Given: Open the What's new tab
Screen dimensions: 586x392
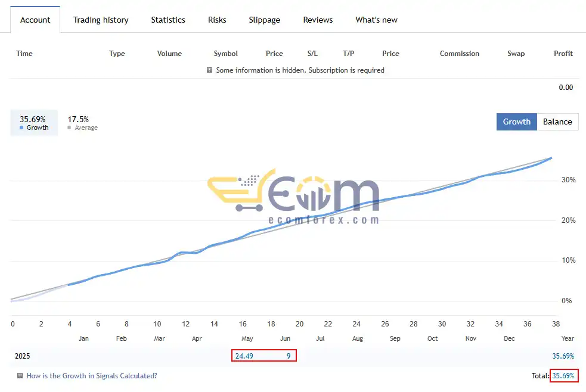Looking at the screenshot, I should click(376, 20).
